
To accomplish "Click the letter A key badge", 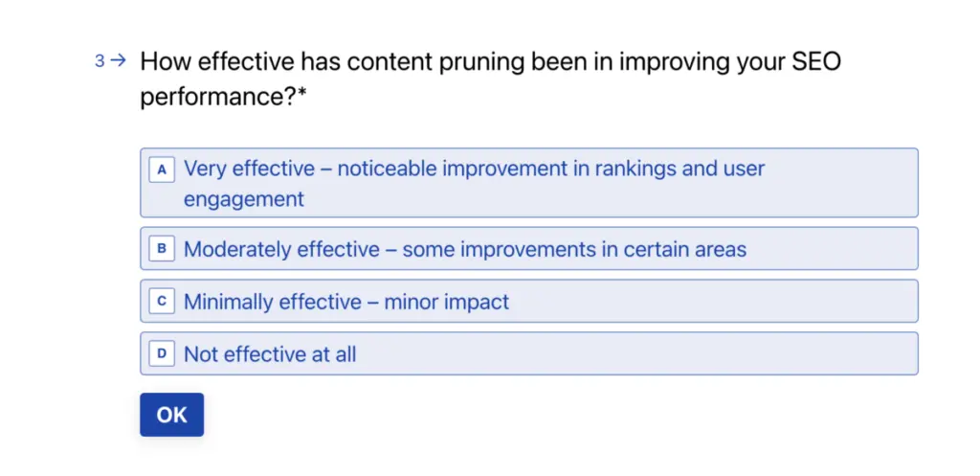I will (x=162, y=170).
